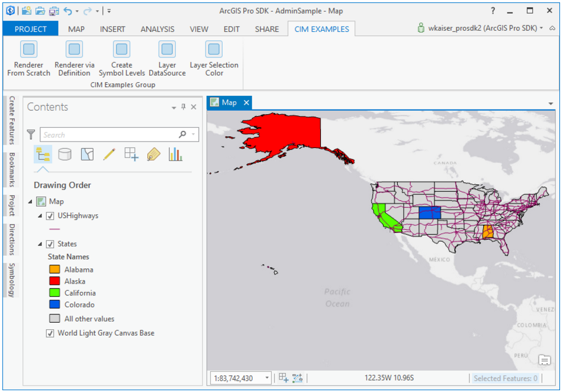This screenshot has width=563, height=392.
Task: Open the Customize Quick Access Toolbar dropdown
Action: pyautogui.click(x=109, y=11)
